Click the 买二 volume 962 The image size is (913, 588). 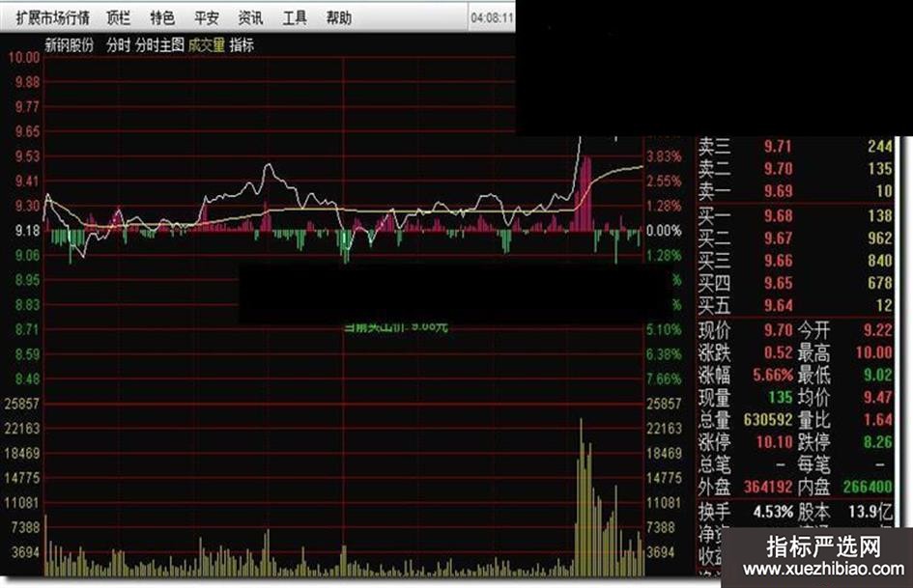(880, 238)
